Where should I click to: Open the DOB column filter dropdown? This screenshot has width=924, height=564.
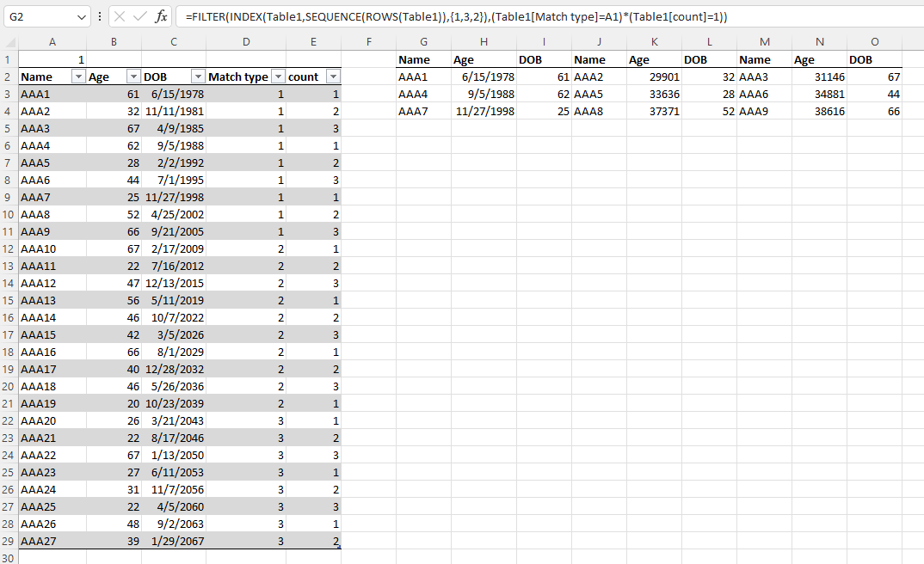198,77
